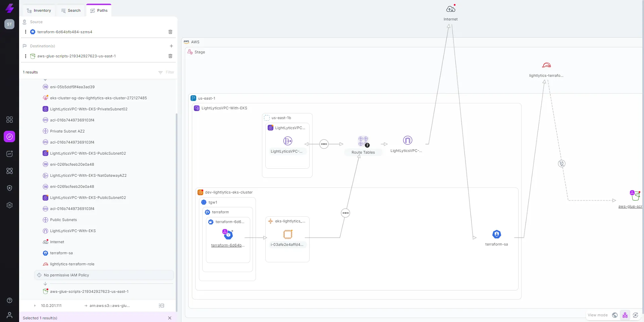The height and width of the screenshot is (322, 644).
Task: Open the settings gear icon in sidebar
Action: click(9, 205)
